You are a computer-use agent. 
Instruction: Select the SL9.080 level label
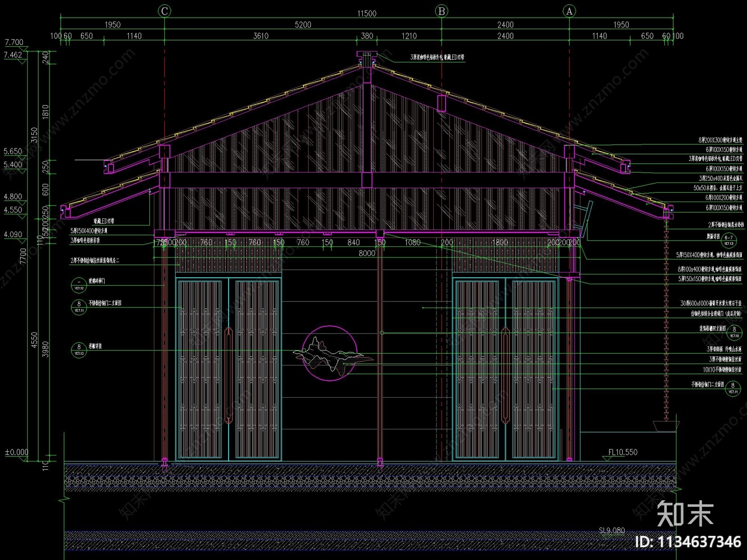[x=612, y=531]
